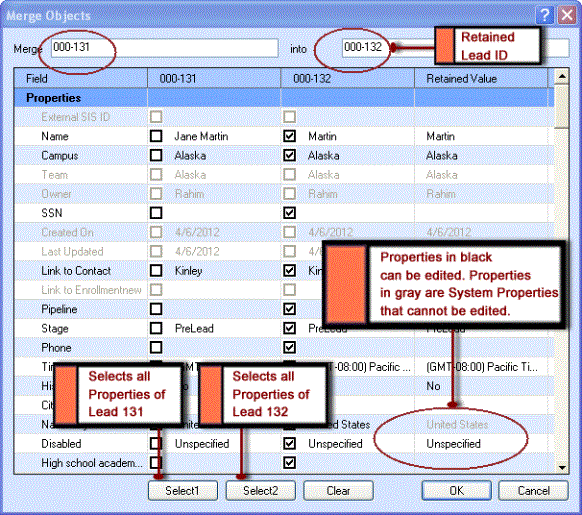Click the Retained Value column header

coord(481,78)
